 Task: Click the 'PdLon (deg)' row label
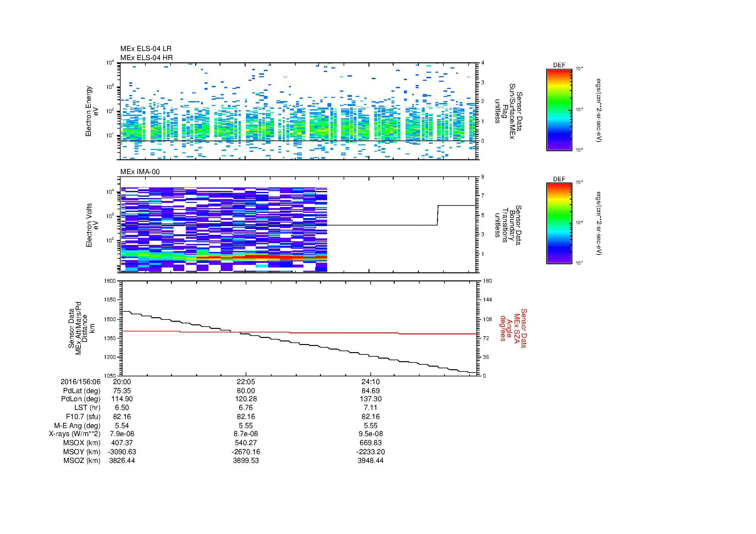[81, 399]
